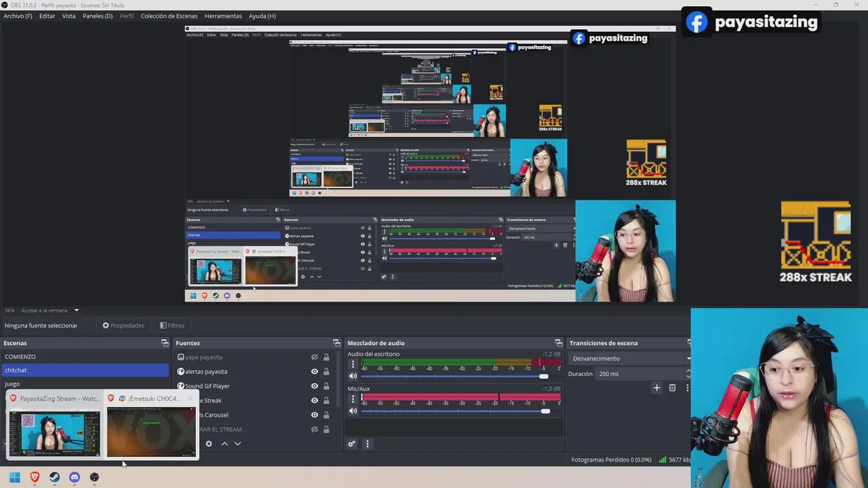Open the Ayuda (H) menu
The image size is (868, 488).
[x=262, y=16]
